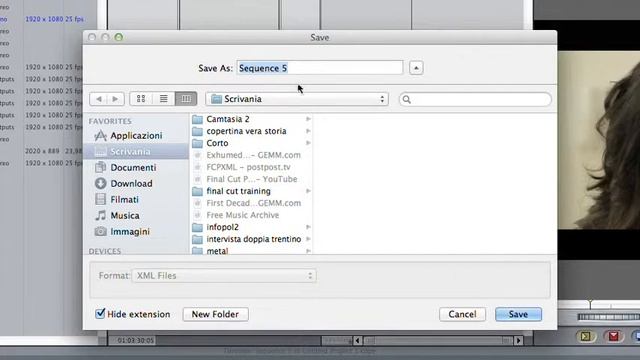
Task: Click the Final Cut P… YouTube file
Action: (251, 179)
